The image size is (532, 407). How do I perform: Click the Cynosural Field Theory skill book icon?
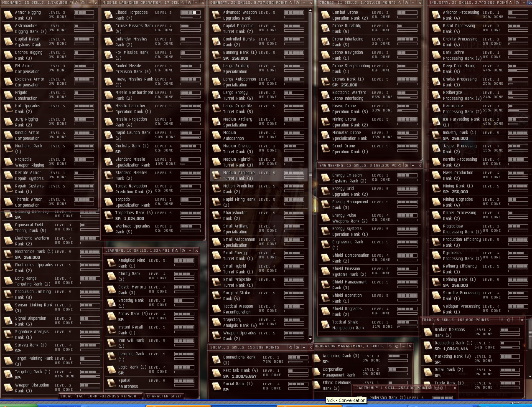pos(8,228)
